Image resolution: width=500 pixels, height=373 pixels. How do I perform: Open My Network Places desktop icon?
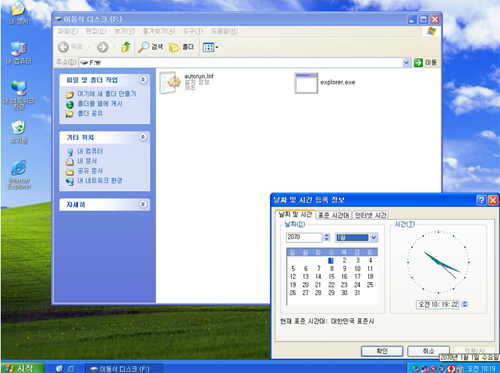[19, 96]
